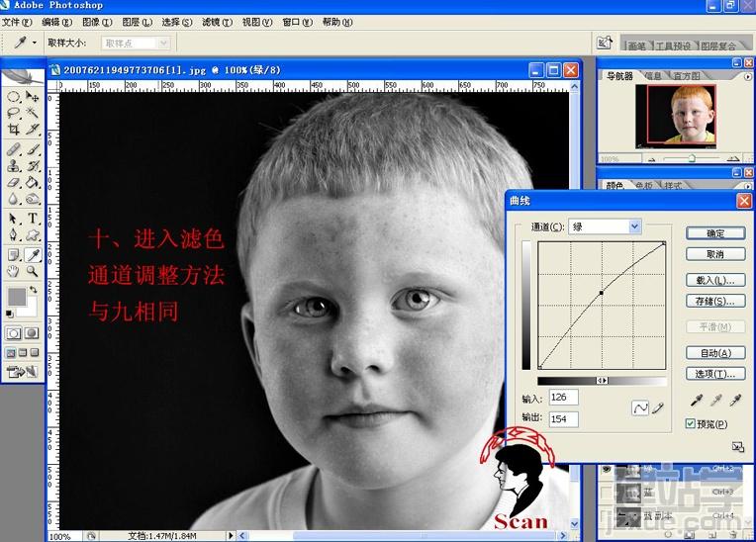Enable pencil curve drawing mode
The image size is (756, 542).
(658, 408)
